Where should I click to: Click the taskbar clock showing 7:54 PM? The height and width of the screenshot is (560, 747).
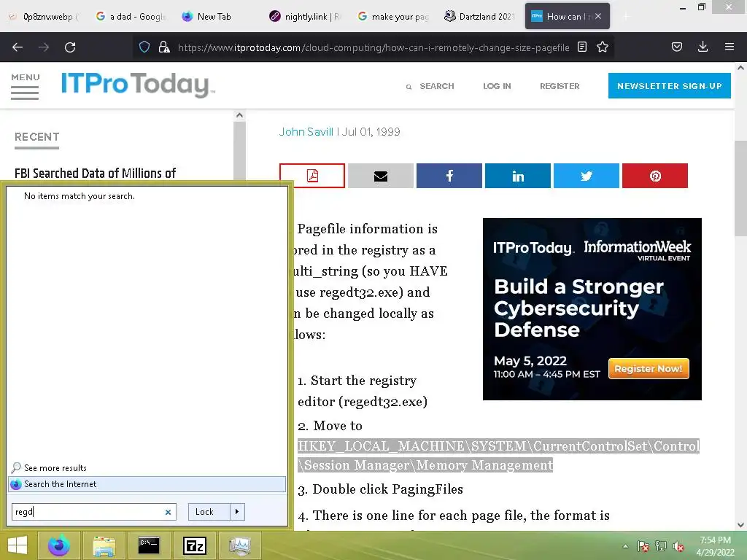click(x=715, y=546)
